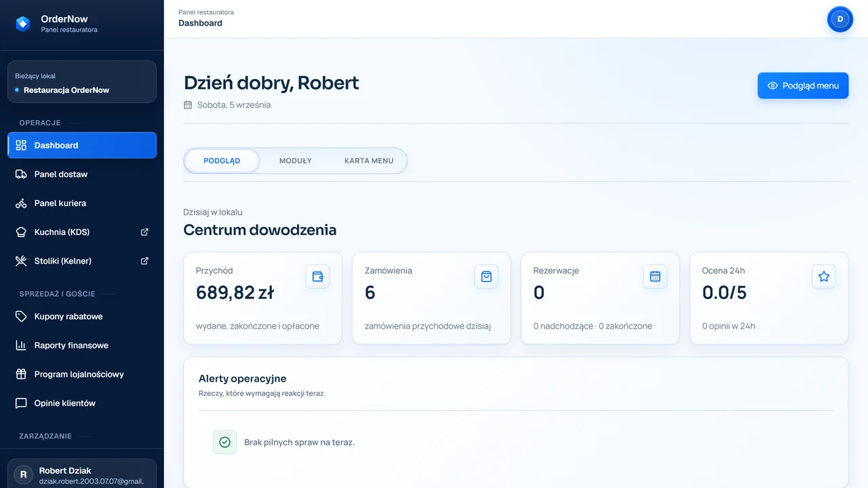The image size is (868, 488).
Task: Click the delivery truck icon for Panel dostaw
Action: (21, 174)
